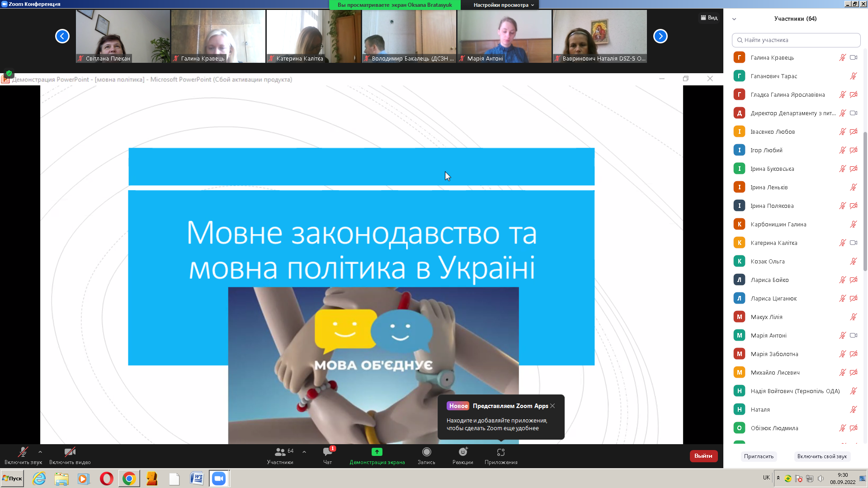This screenshot has height=488, width=868.
Task: Click the Пригласить invite button
Action: pyautogui.click(x=759, y=456)
